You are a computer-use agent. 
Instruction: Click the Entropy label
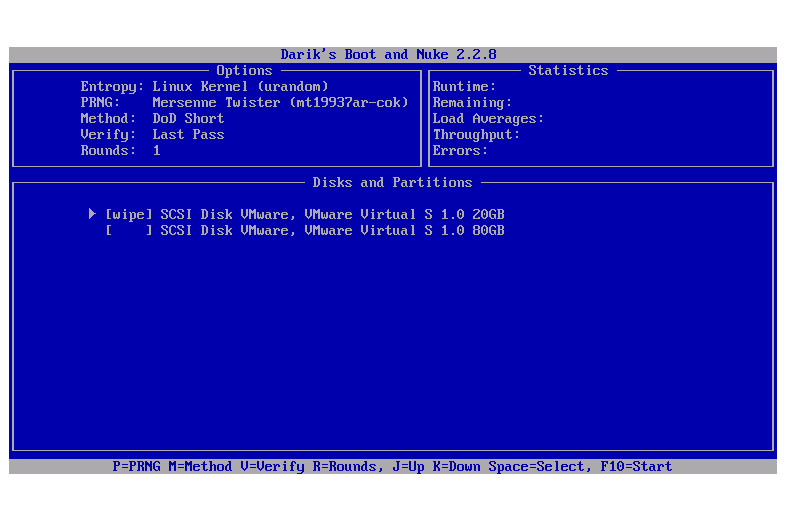click(x=112, y=86)
